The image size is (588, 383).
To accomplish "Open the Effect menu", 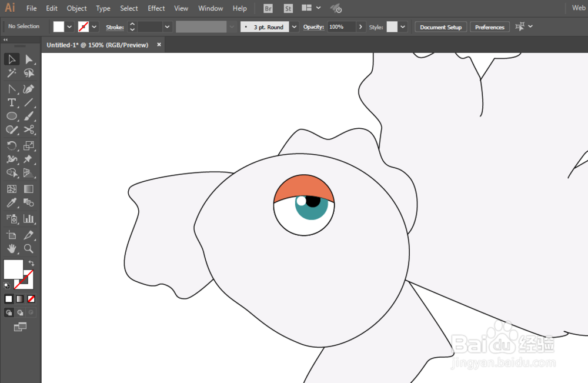I will [156, 8].
